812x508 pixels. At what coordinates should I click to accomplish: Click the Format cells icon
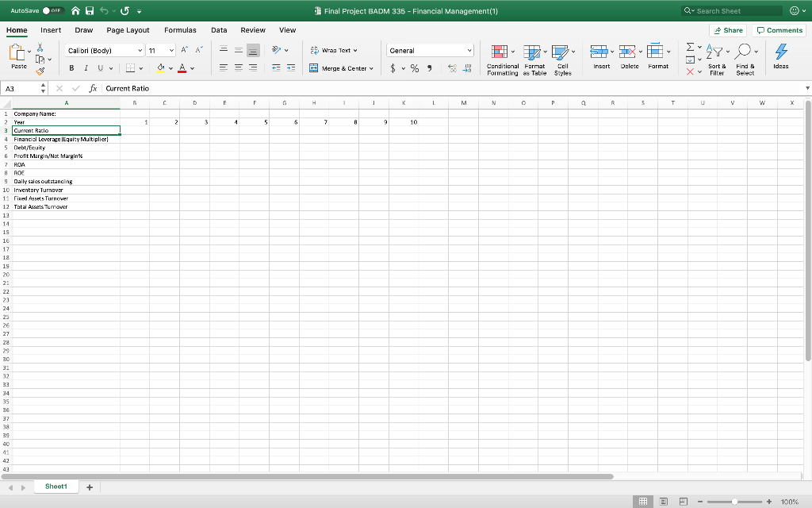(x=655, y=51)
